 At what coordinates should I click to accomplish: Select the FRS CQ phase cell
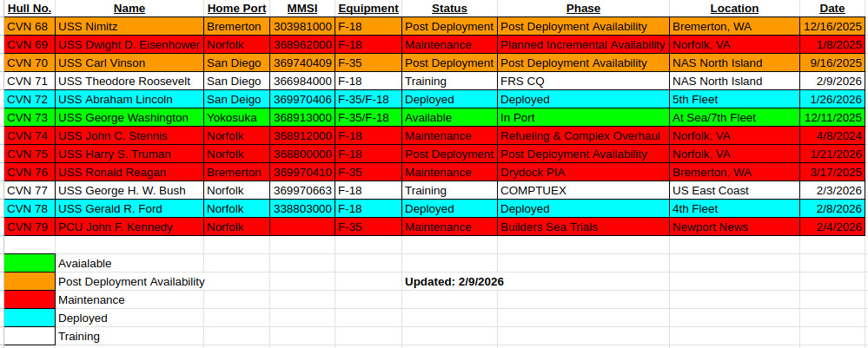(x=583, y=82)
